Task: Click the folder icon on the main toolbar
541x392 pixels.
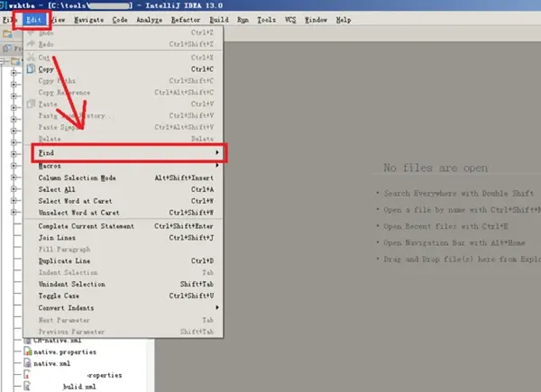Action: [7, 33]
